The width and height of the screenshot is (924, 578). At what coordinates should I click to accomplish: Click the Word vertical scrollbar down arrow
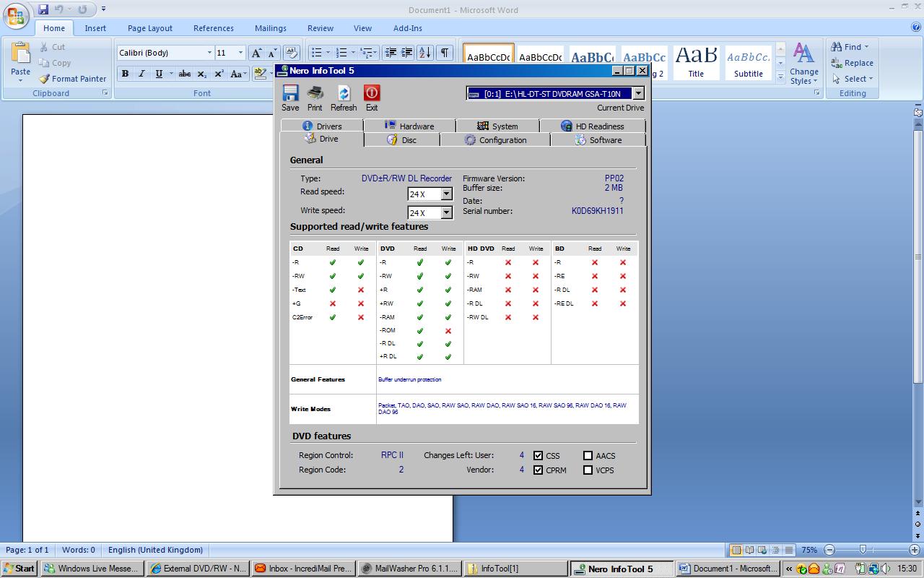[918, 501]
